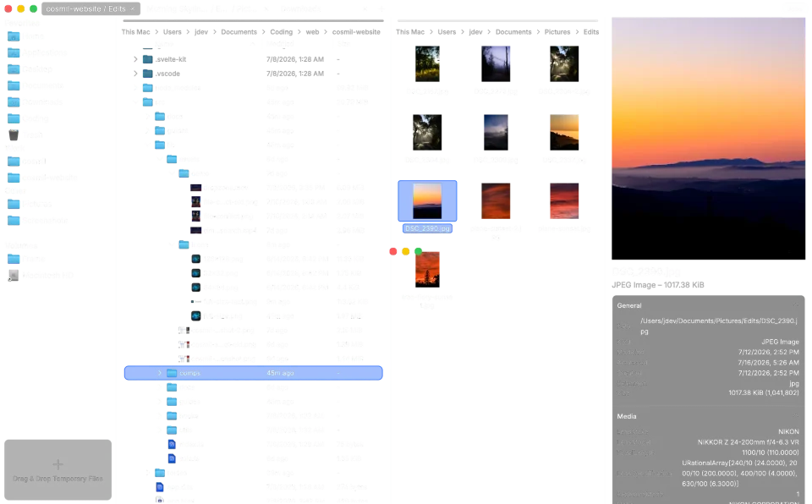Click the large sunset preview image
812x504 pixels.
(x=709, y=139)
